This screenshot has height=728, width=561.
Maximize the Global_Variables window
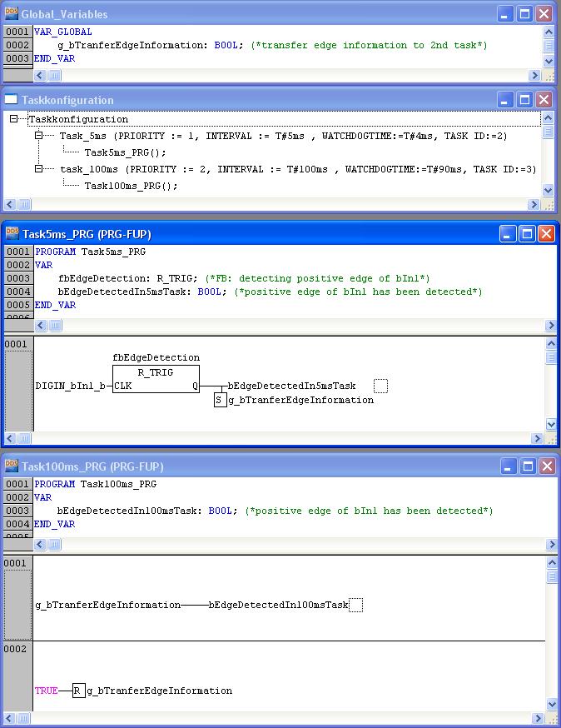[x=525, y=14]
